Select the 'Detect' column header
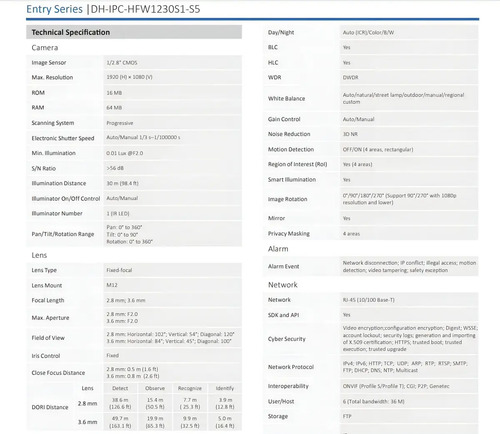The height and width of the screenshot is (434, 500). point(120,388)
